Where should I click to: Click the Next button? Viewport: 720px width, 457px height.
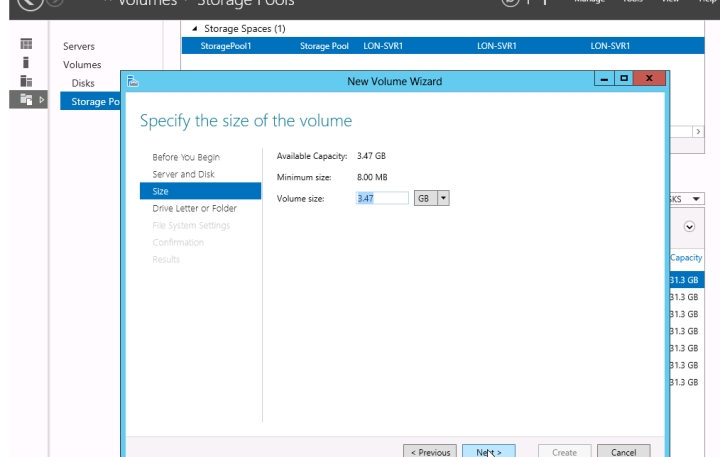click(x=488, y=451)
